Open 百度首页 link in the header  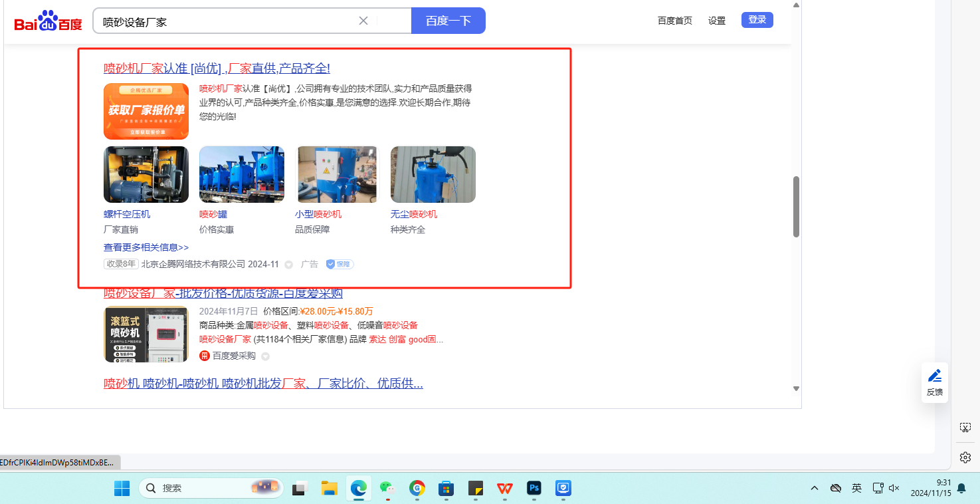tap(675, 21)
